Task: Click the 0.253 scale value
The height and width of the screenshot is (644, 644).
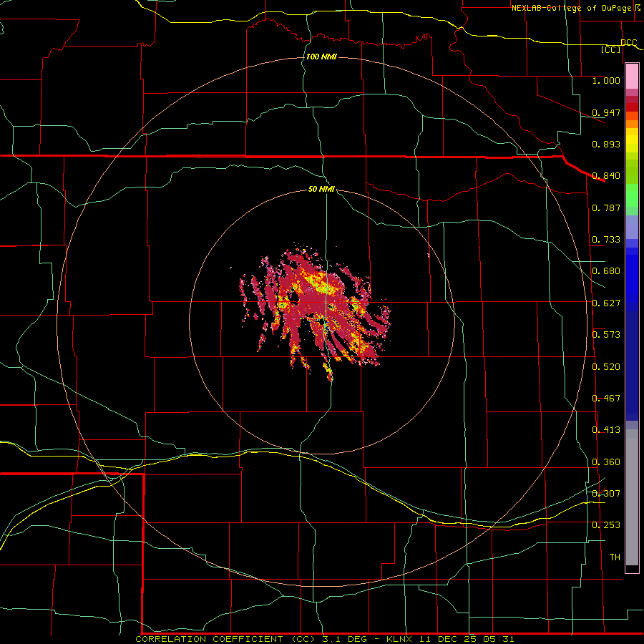Action: tap(606, 525)
